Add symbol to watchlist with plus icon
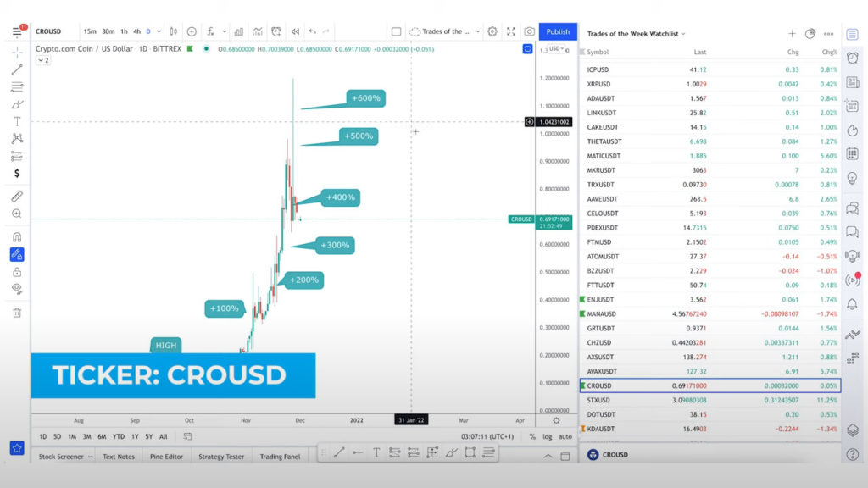 pos(793,34)
